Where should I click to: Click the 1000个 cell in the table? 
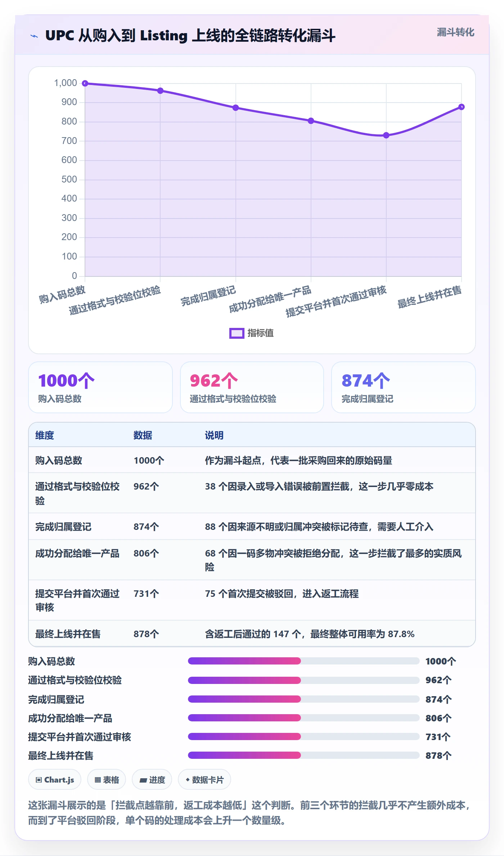click(149, 460)
